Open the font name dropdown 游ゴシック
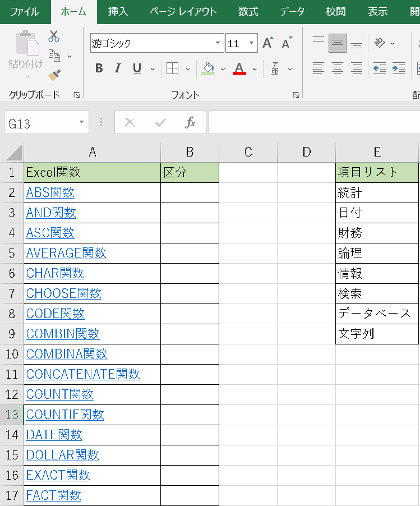The height and width of the screenshot is (506, 420). point(218,43)
